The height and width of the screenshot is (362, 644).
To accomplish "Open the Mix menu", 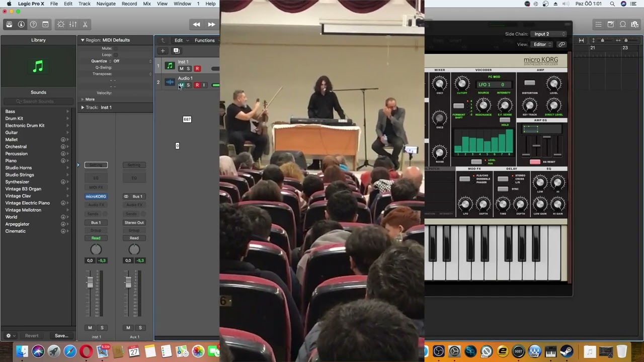I will pyautogui.click(x=147, y=4).
